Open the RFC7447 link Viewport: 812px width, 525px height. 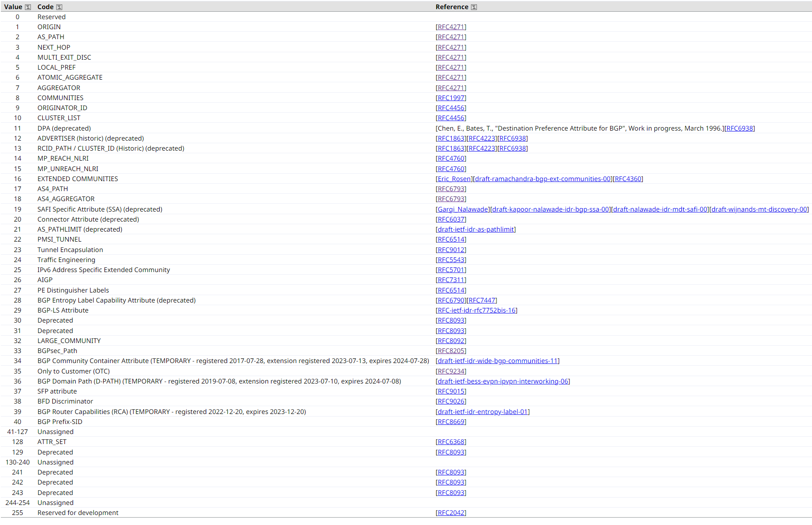point(482,300)
